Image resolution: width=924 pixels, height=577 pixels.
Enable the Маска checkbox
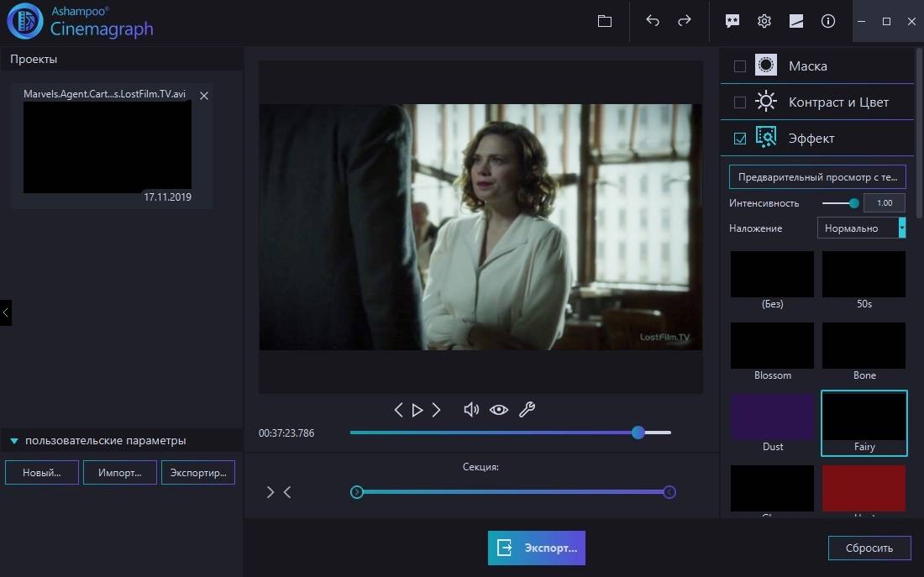click(739, 66)
